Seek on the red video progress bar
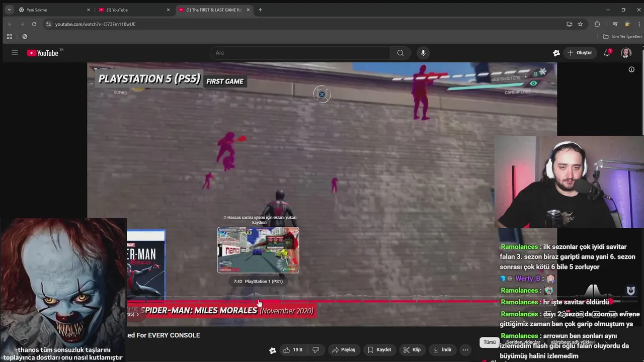The width and height of the screenshot is (644, 362). tap(312, 302)
